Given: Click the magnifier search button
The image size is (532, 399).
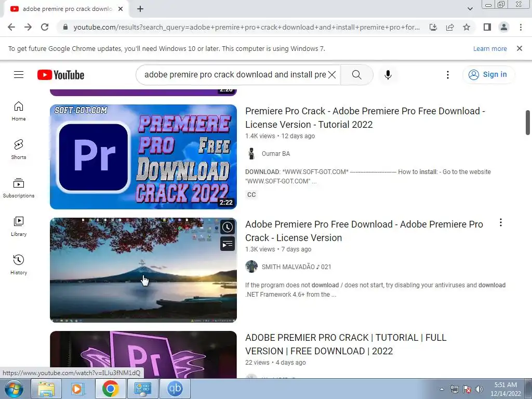Looking at the screenshot, I should click(x=356, y=75).
